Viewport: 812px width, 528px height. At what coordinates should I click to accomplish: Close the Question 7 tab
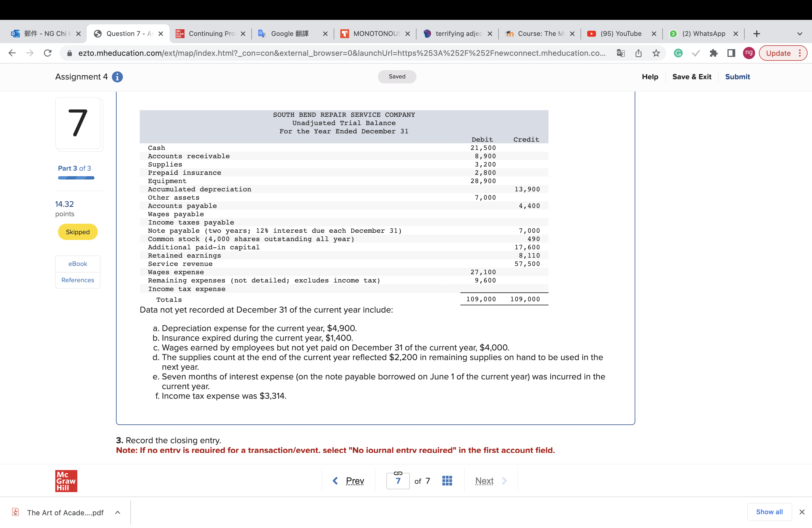point(161,34)
